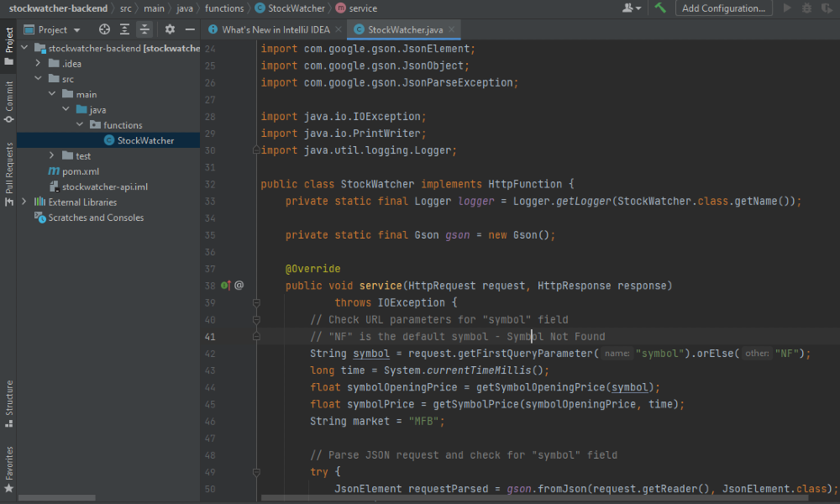Switch to What's New in IntelliJ IDEA tab
Screen dimensions: 840x504
click(x=276, y=29)
